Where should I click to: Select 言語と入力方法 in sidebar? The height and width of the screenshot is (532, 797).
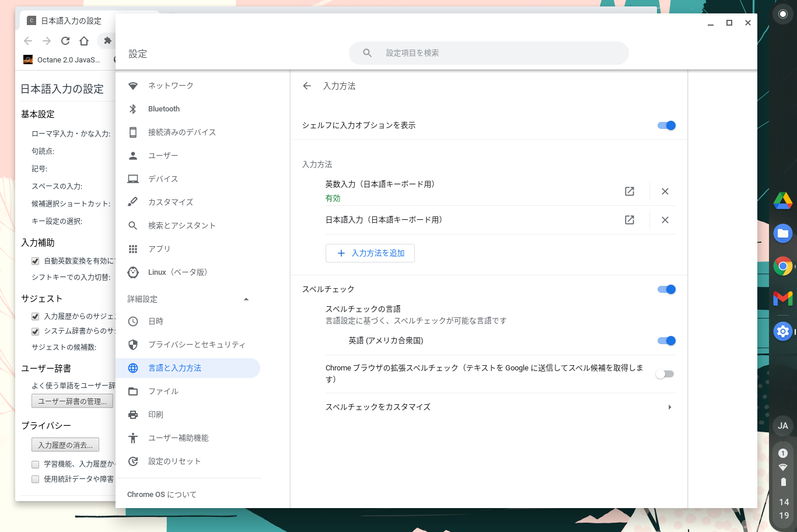tap(188, 368)
